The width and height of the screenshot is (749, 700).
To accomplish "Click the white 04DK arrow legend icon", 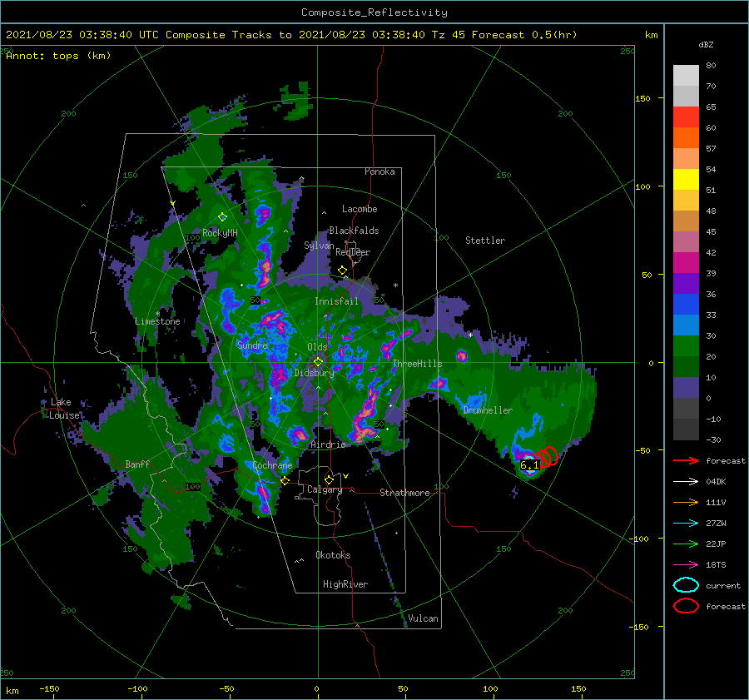I will 686,481.
